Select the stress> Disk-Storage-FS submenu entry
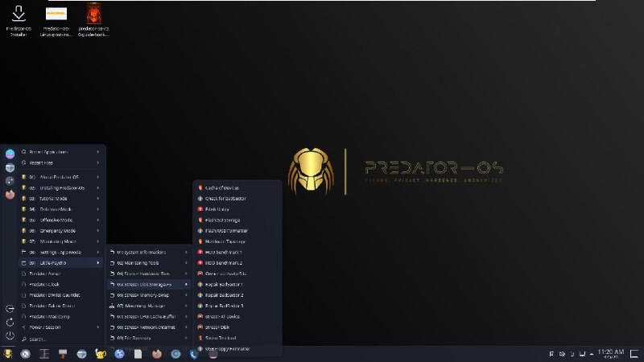 click(149, 284)
